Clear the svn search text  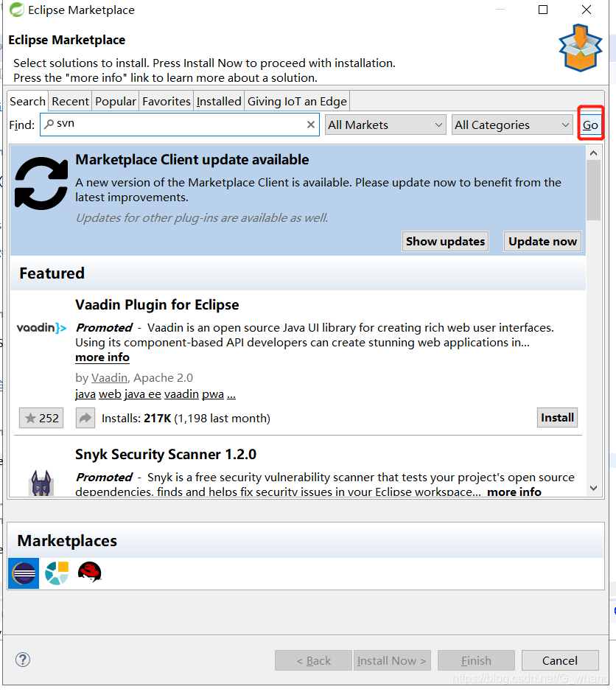point(311,125)
